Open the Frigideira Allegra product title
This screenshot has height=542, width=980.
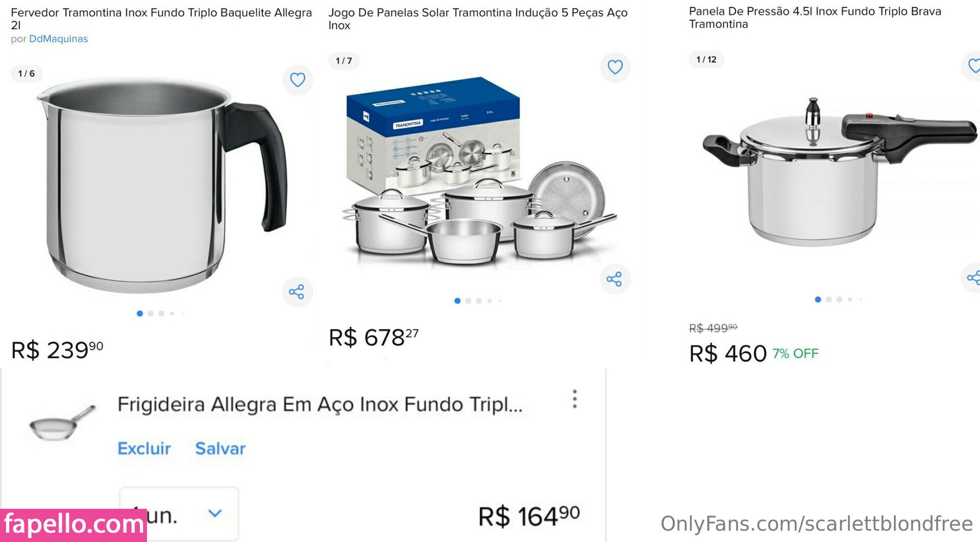pyautogui.click(x=320, y=405)
